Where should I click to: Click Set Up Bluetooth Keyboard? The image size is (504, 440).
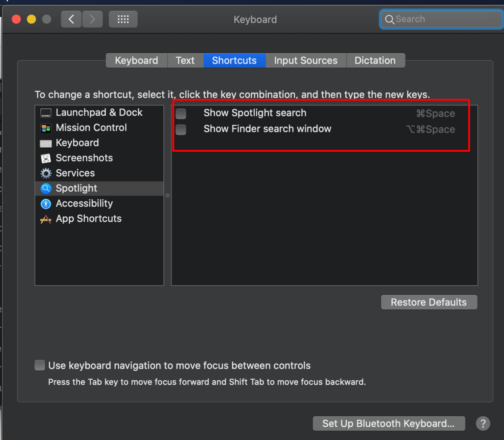coord(388,423)
